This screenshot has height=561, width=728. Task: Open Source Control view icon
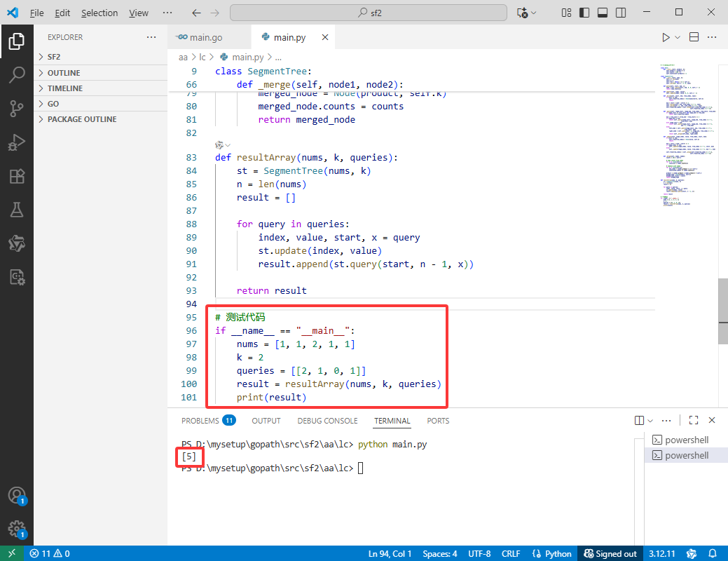pyautogui.click(x=17, y=108)
